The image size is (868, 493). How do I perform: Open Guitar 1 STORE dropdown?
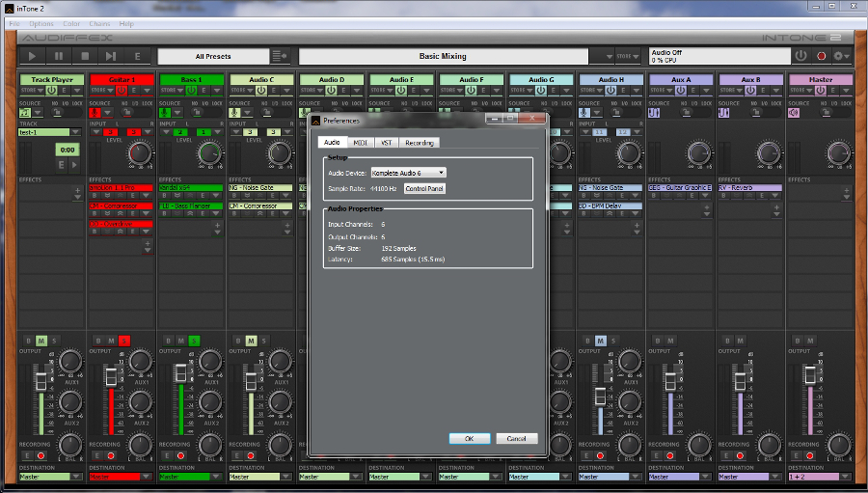tap(102, 91)
